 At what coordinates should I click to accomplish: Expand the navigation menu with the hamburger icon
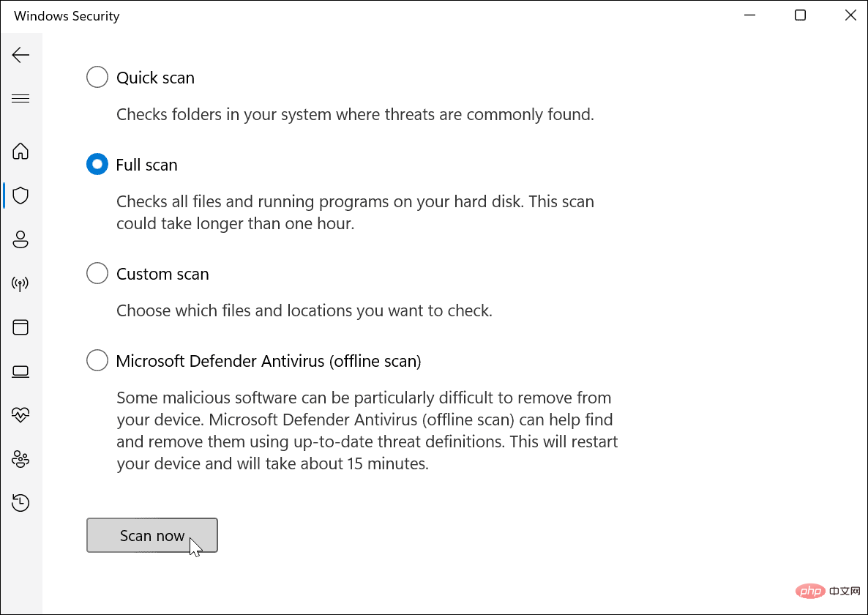tap(21, 97)
